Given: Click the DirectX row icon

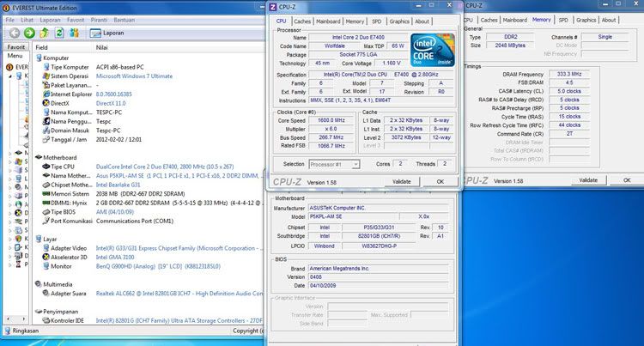Looking at the screenshot, I should click(46, 103).
